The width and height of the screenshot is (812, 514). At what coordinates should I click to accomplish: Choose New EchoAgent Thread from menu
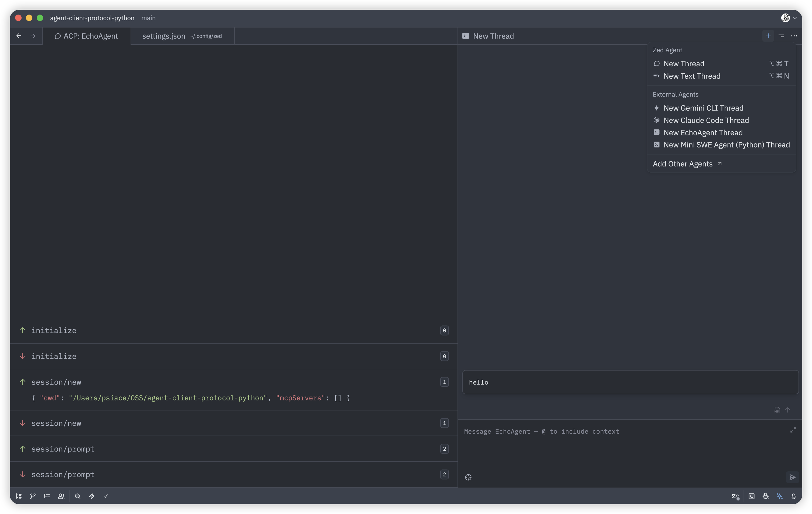[x=703, y=132]
